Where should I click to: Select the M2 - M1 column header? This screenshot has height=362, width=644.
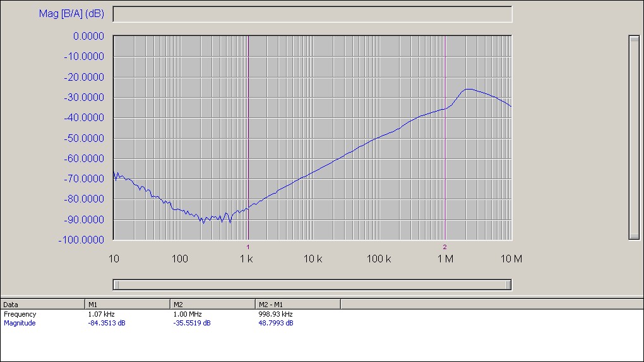tap(298, 305)
